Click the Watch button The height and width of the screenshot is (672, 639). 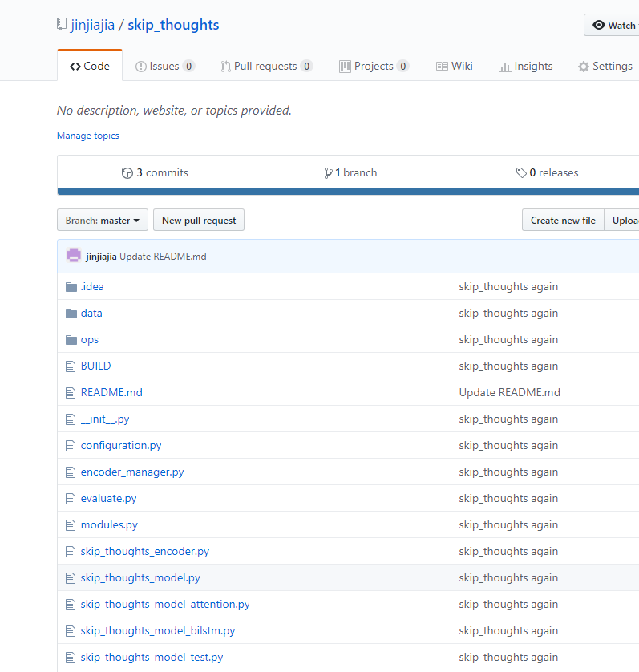[x=612, y=25]
